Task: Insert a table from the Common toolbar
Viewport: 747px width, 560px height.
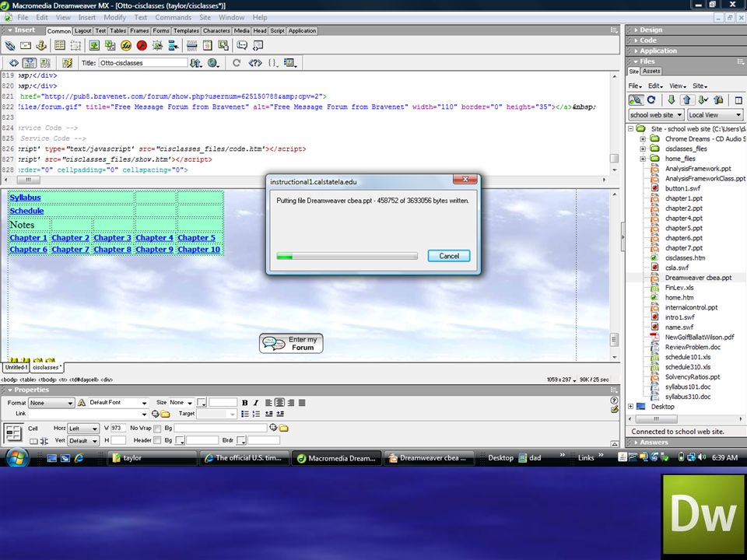Action: tap(60, 46)
